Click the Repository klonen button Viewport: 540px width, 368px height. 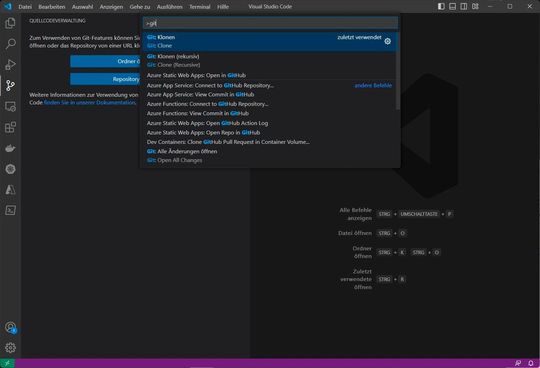click(105, 79)
